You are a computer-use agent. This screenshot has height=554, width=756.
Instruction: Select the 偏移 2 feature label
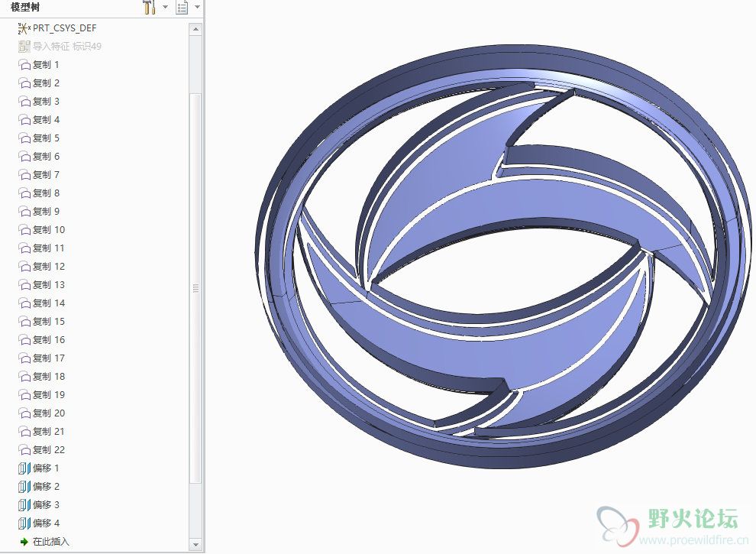[x=47, y=487]
